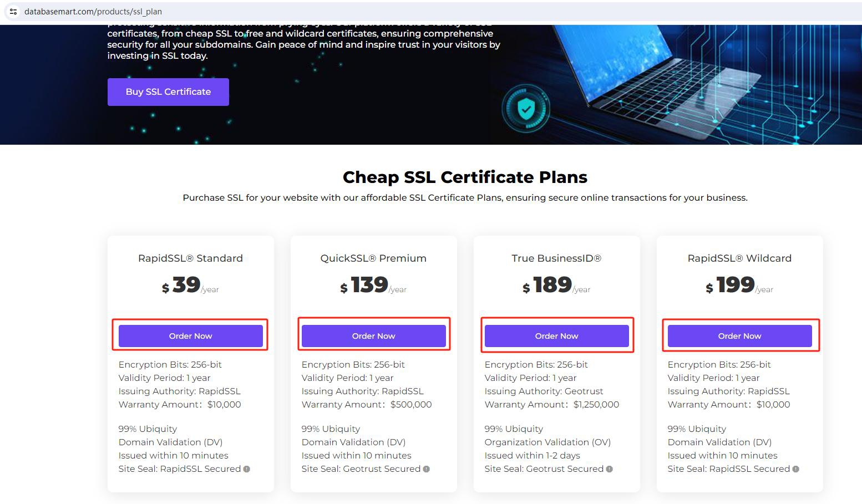Click info icon beside RapidSSL Standard site seal
862x504 pixels.
(247, 469)
